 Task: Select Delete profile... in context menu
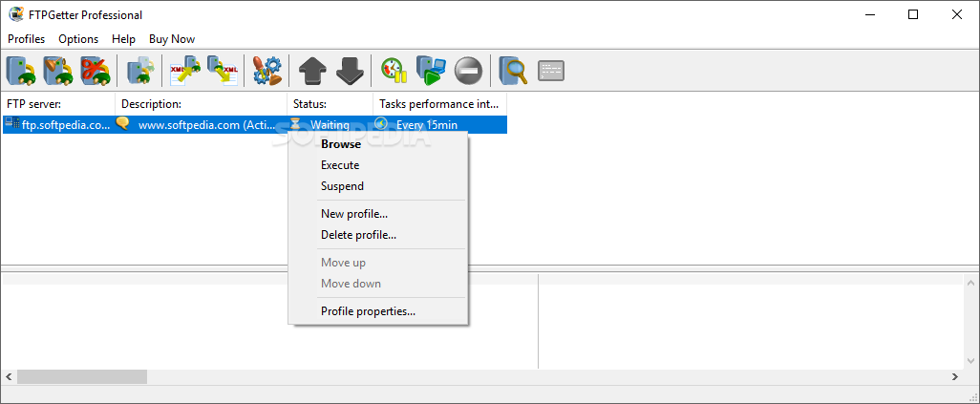(377, 235)
